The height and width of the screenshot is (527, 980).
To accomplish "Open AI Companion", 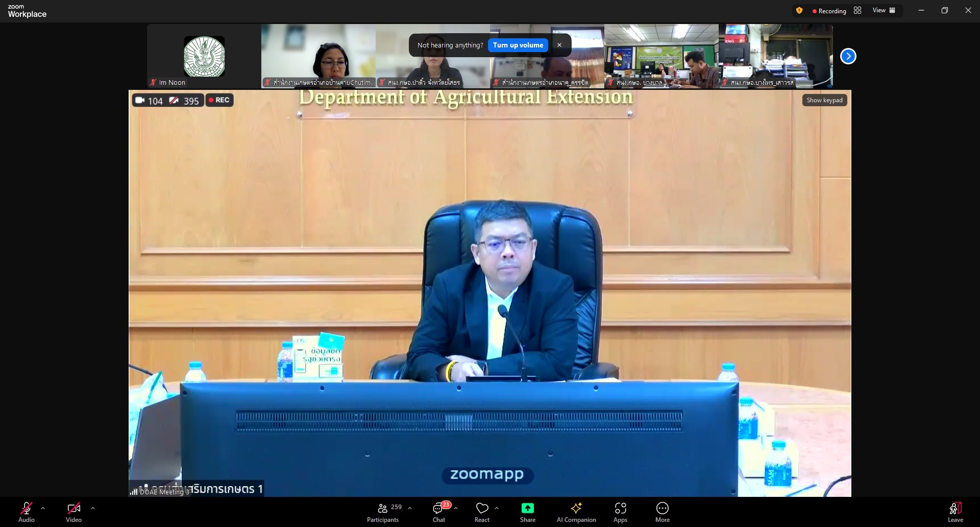I will (576, 512).
